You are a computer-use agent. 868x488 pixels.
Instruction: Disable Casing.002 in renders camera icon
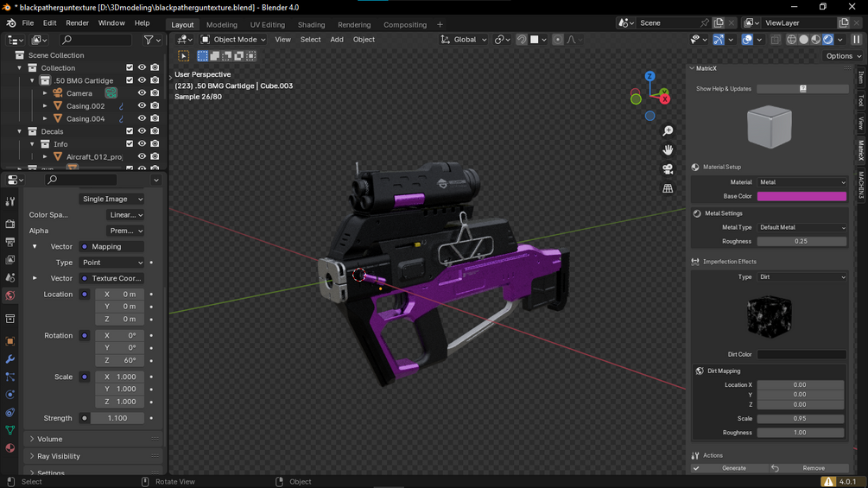155,105
